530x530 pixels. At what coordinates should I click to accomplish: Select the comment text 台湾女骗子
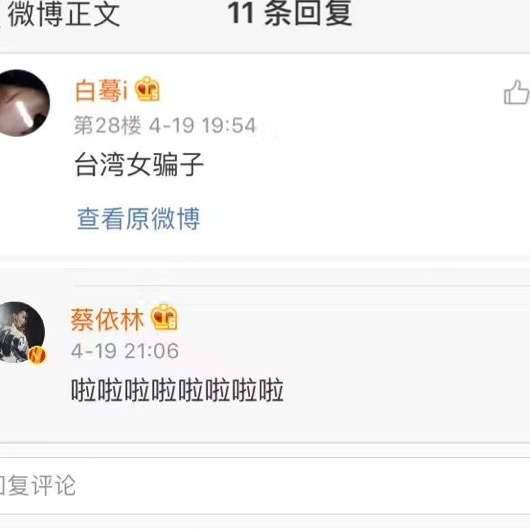pos(139,164)
